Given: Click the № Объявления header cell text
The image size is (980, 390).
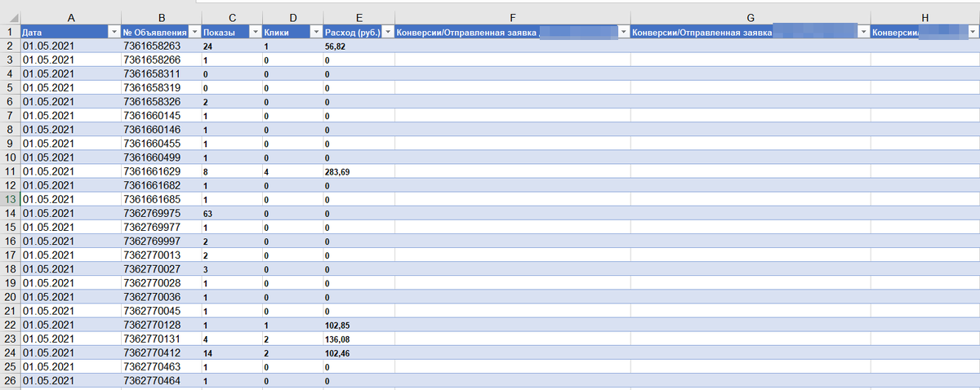Looking at the screenshot, I should (155, 33).
